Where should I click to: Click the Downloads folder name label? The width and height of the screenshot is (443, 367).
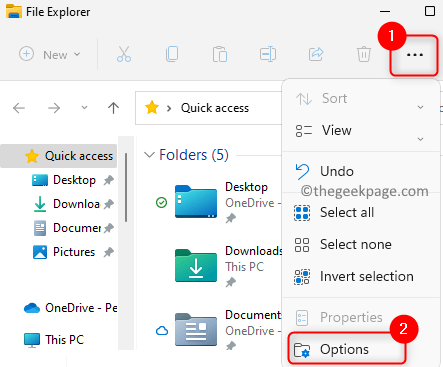point(254,251)
